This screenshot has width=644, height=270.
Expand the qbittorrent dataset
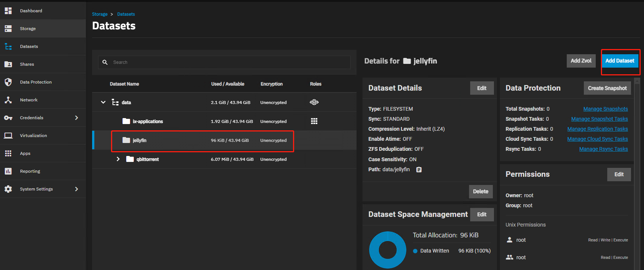118,159
